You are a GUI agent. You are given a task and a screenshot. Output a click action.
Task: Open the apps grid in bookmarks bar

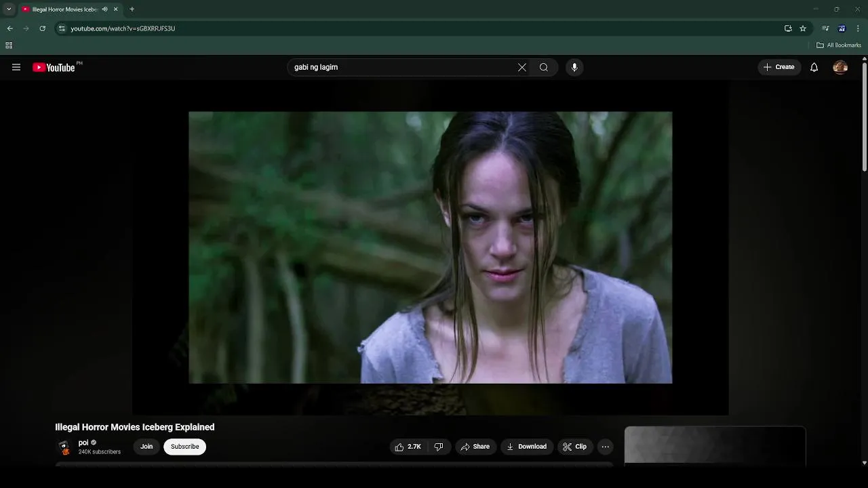pos(9,45)
